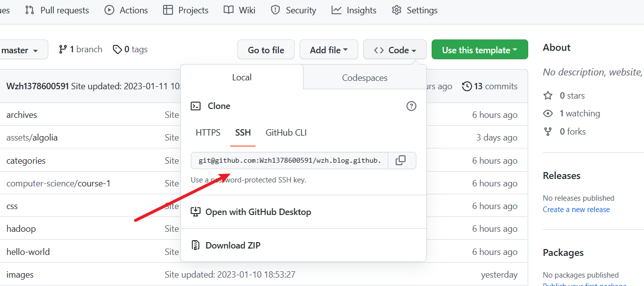Click the Go to file button
Viewport: 644px width, 286px height.
266,50
